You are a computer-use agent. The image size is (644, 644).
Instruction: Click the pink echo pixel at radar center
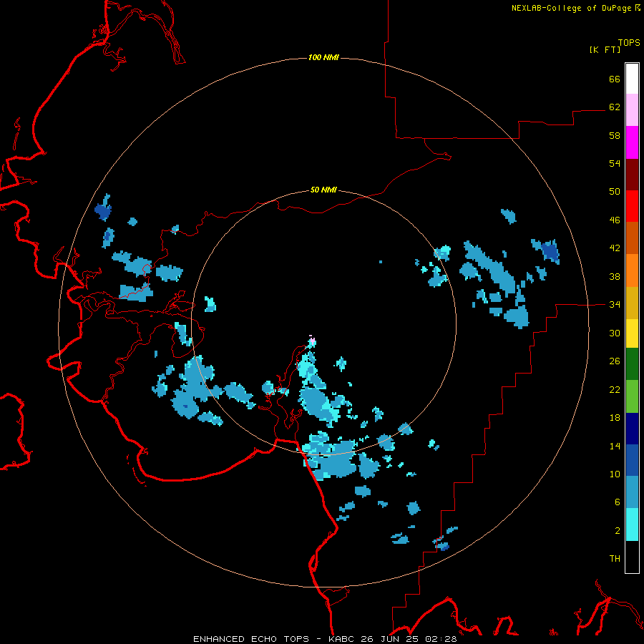click(312, 341)
